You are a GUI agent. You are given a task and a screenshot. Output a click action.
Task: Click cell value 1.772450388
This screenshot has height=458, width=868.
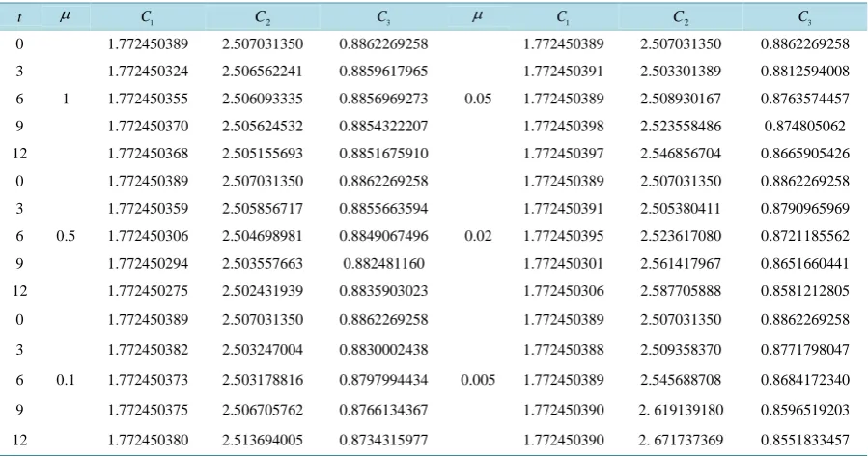tap(564, 350)
